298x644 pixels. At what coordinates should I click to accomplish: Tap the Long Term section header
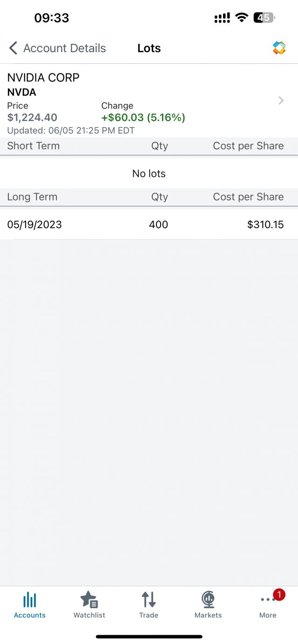point(32,197)
